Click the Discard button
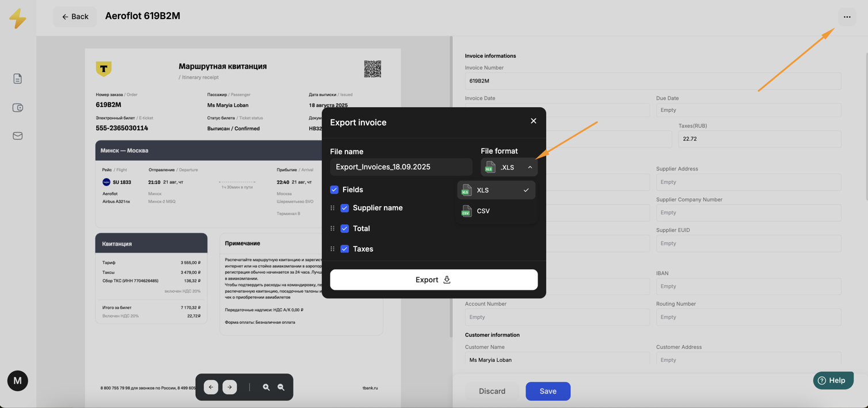Image resolution: width=868 pixels, height=408 pixels. point(492,391)
